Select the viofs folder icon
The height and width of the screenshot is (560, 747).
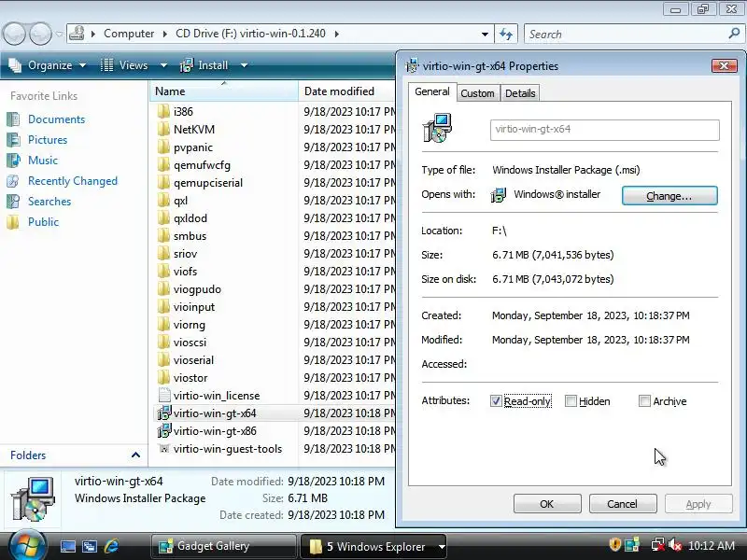[x=163, y=271]
